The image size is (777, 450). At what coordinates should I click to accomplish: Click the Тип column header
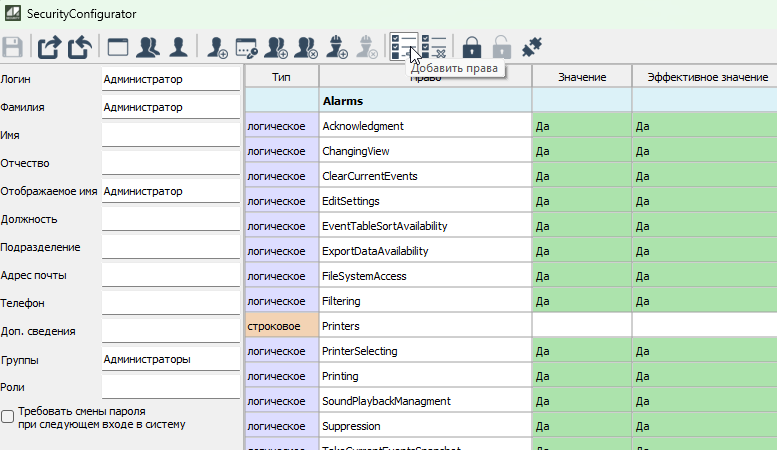[282, 77]
